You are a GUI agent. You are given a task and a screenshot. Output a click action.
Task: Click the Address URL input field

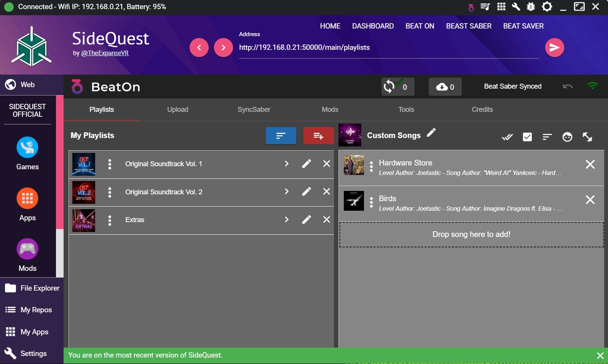point(389,48)
